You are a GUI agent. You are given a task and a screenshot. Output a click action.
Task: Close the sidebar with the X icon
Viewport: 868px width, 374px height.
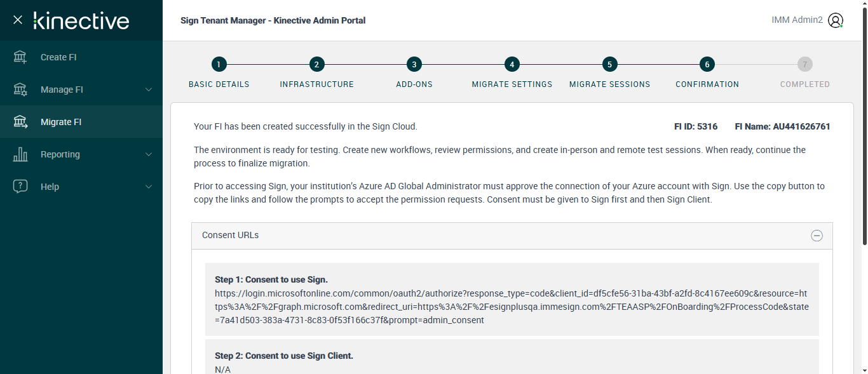tap(18, 20)
